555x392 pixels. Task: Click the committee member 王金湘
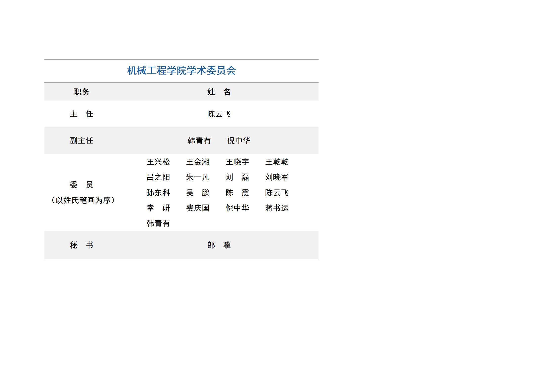click(x=198, y=162)
